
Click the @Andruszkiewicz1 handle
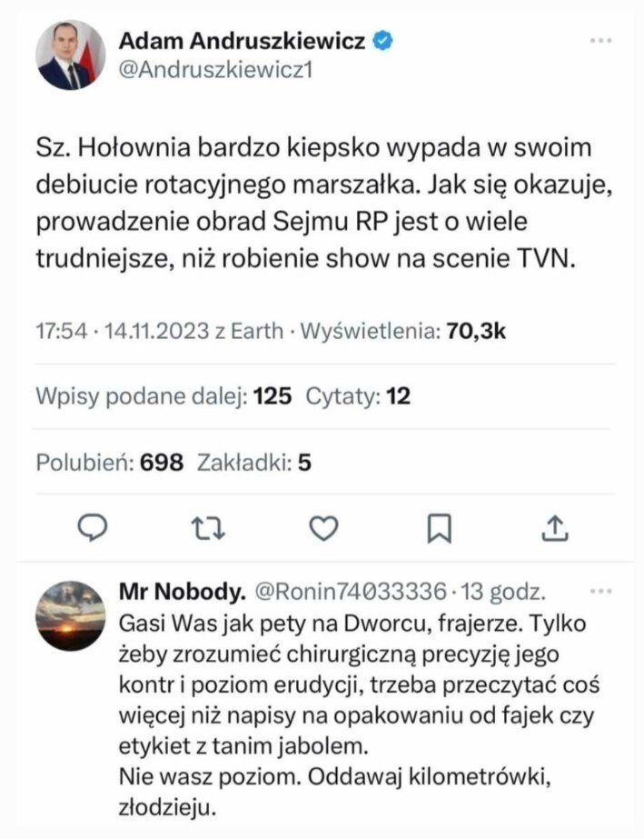point(216,72)
